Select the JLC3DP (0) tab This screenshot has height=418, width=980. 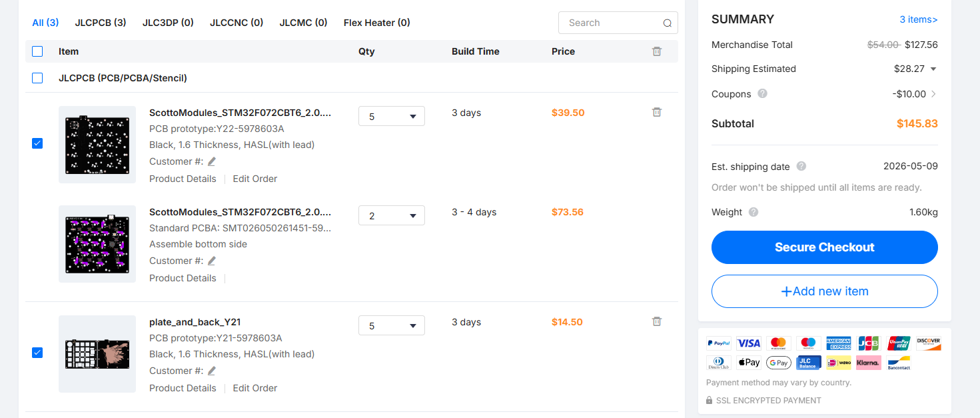pyautogui.click(x=168, y=23)
